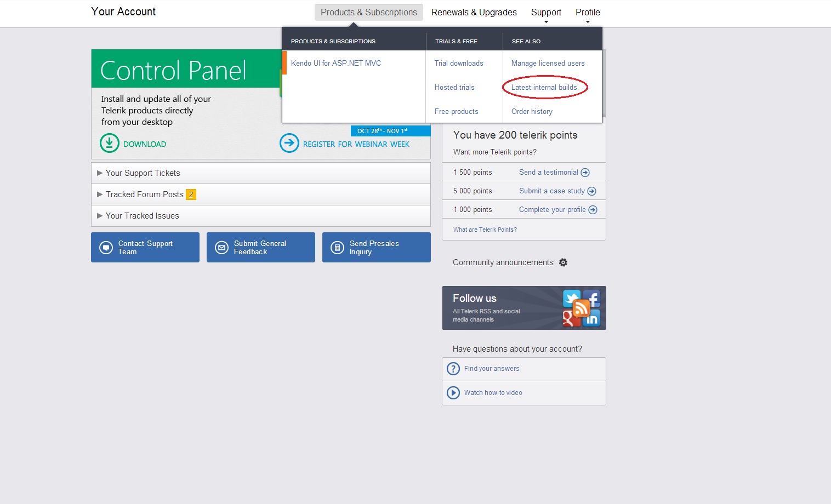Click the '1 000 points' value
The width and height of the screenshot is (831, 504).
[473, 209]
